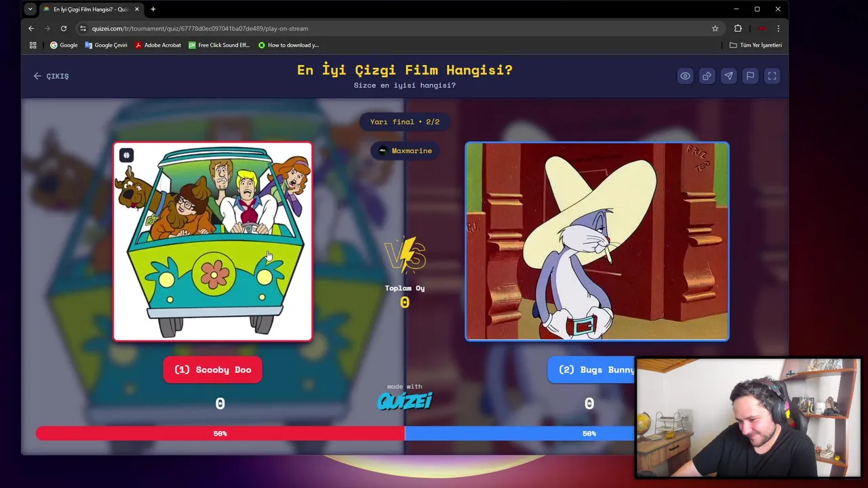Click the red profile avatar in Chrome toolbar
Image resolution: width=868 pixels, height=488 pixels.
(x=762, y=28)
